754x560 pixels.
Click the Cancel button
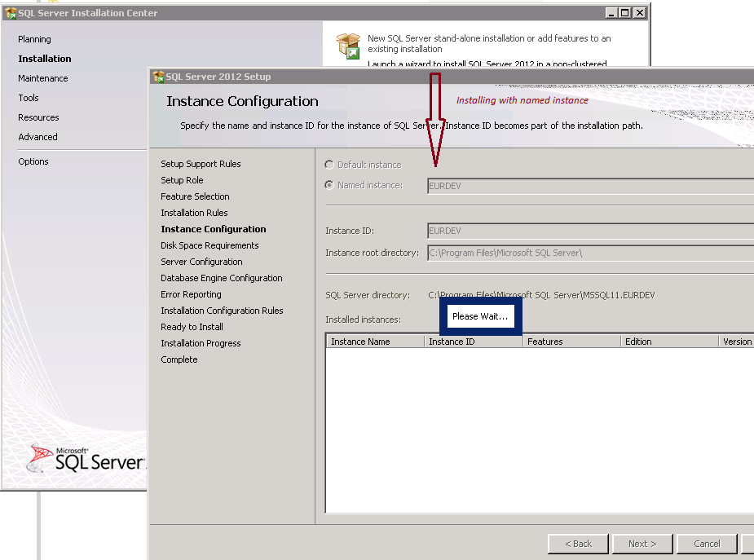pyautogui.click(x=707, y=544)
